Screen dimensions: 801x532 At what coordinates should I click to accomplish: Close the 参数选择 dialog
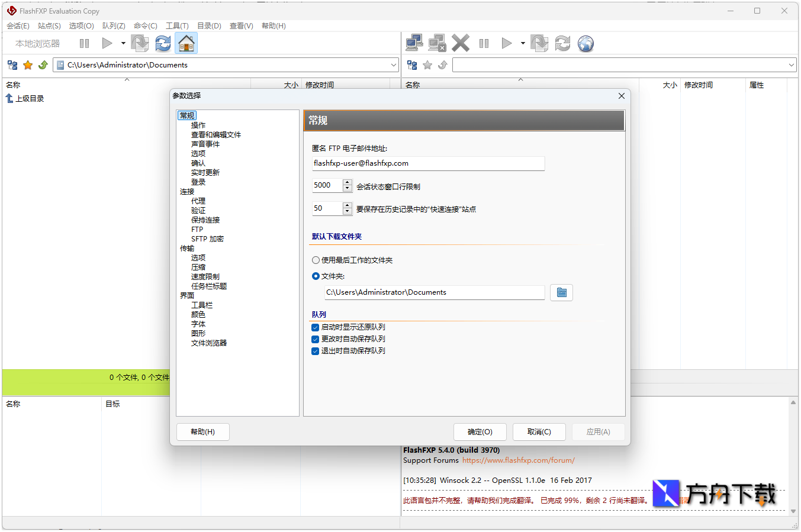coord(621,96)
